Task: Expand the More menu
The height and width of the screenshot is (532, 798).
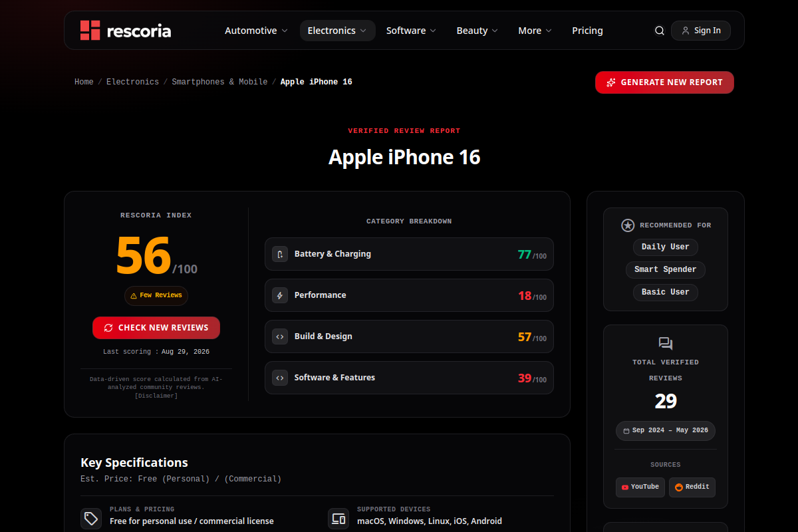Action: click(x=535, y=31)
